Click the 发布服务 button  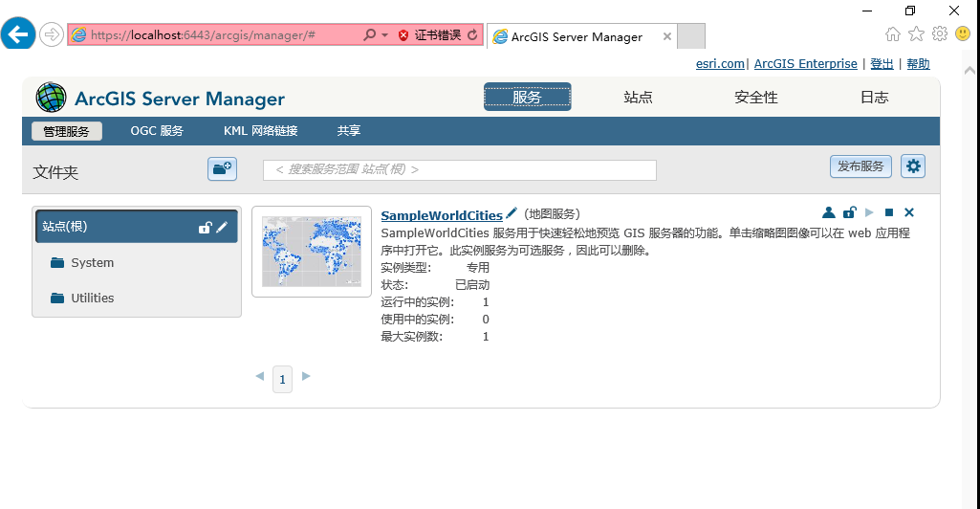click(860, 166)
